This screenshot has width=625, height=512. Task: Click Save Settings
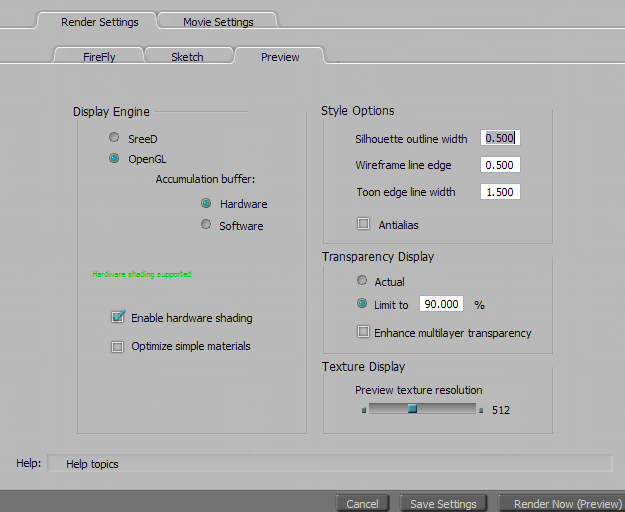click(x=444, y=504)
